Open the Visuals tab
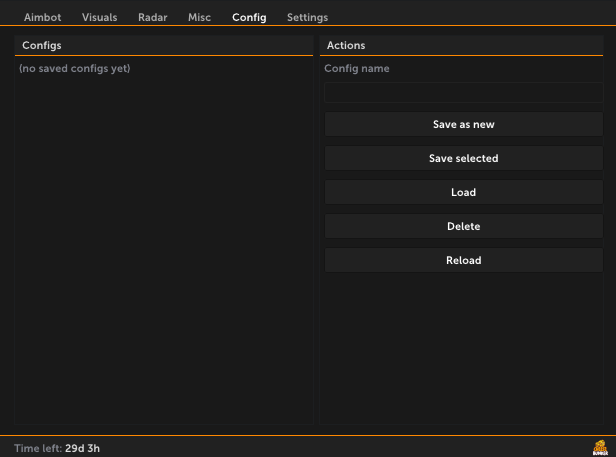 [x=99, y=17]
